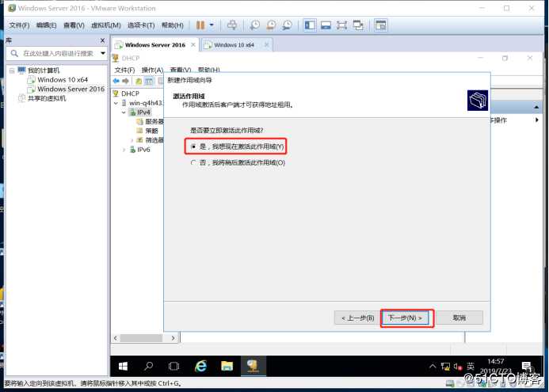Pause the virtual machine from the VMware toolbar
This screenshot has height=392, width=549.
coord(200,25)
